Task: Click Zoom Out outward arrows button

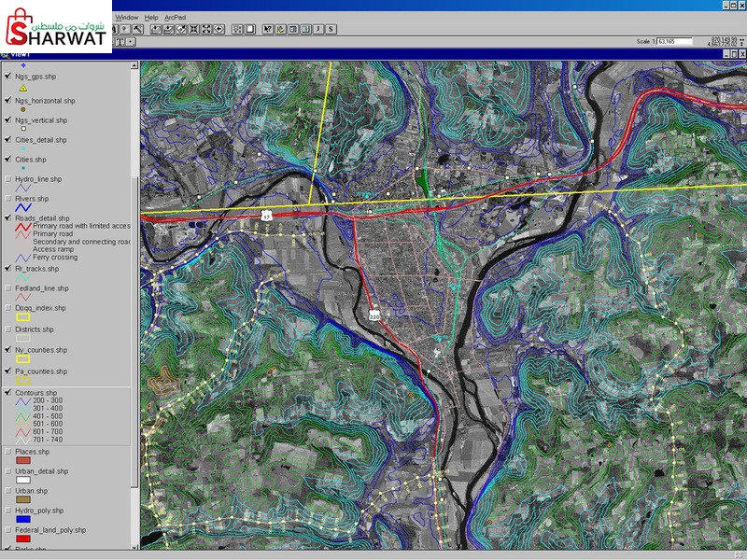Action: click(x=206, y=29)
